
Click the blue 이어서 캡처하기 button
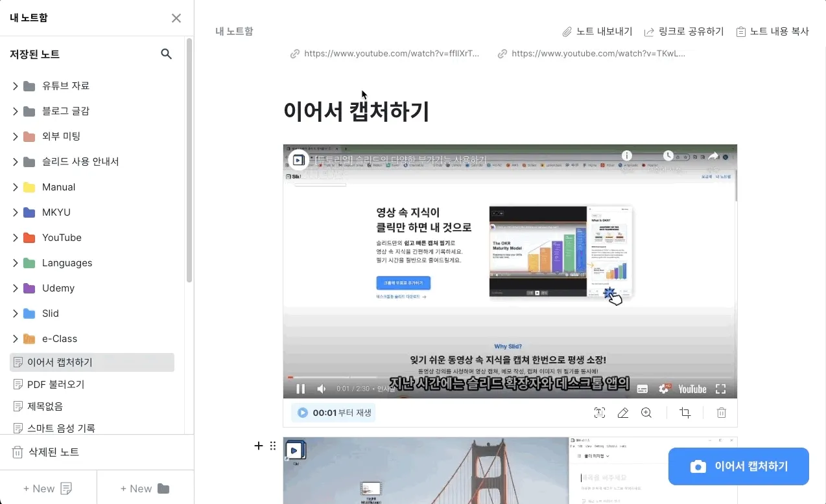[738, 466]
